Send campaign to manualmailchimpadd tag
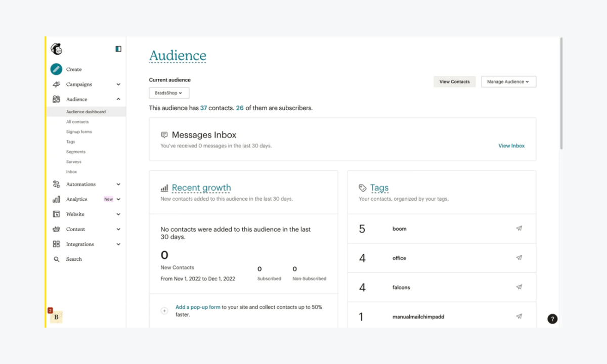The height and width of the screenshot is (364, 607). [x=519, y=316]
